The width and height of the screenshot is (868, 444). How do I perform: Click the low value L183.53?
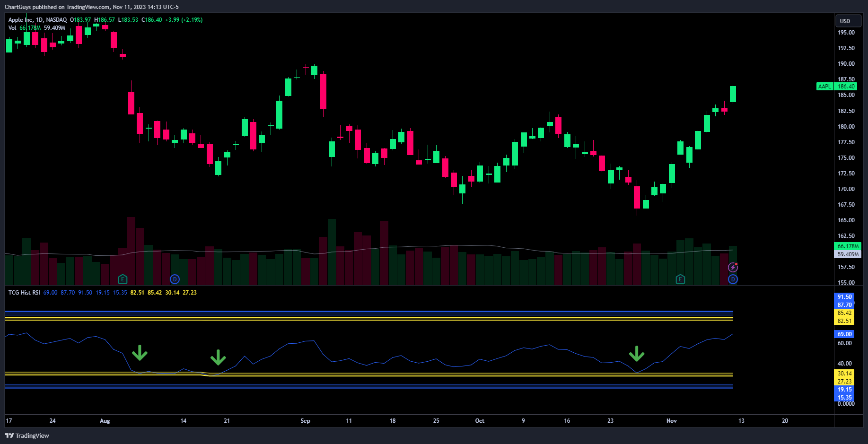click(x=128, y=20)
